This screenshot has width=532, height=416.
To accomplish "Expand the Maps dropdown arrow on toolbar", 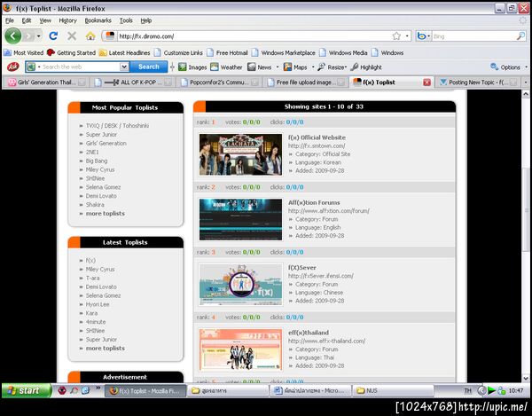I will (313, 67).
